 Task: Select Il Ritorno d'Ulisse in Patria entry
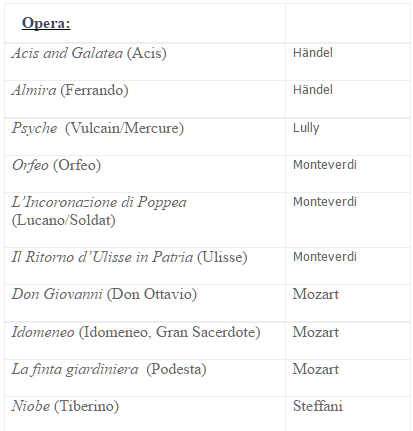[129, 257]
